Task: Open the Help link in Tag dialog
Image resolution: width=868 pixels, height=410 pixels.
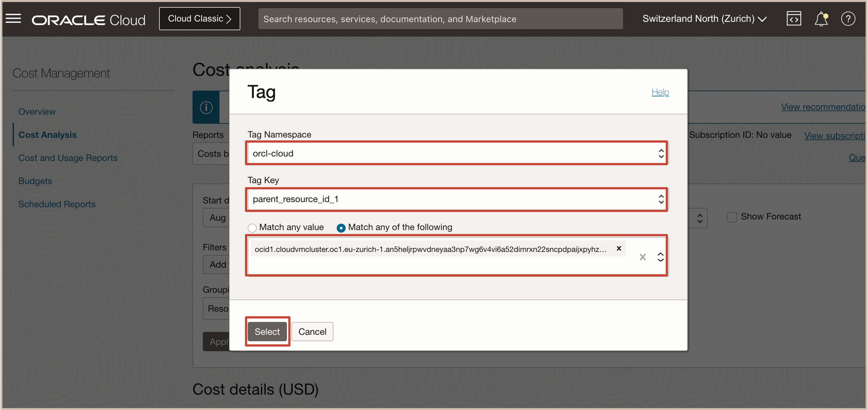Action: coord(660,92)
